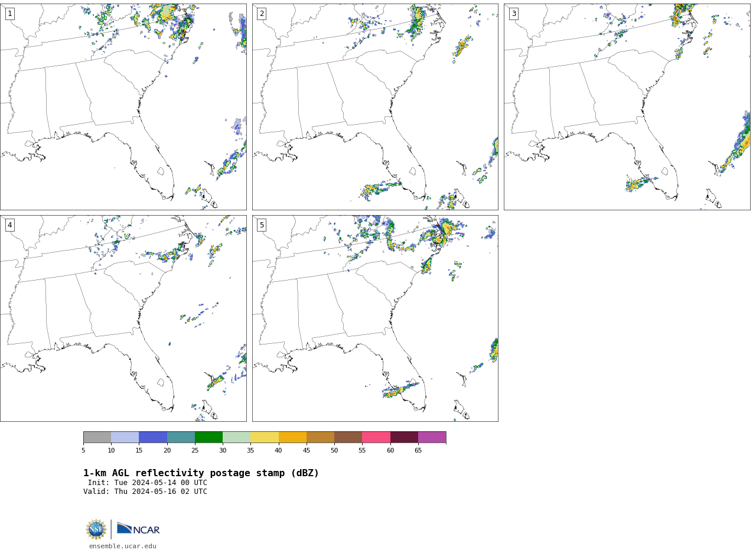
Task: Click the colorbar tick label 40
Action: click(279, 451)
